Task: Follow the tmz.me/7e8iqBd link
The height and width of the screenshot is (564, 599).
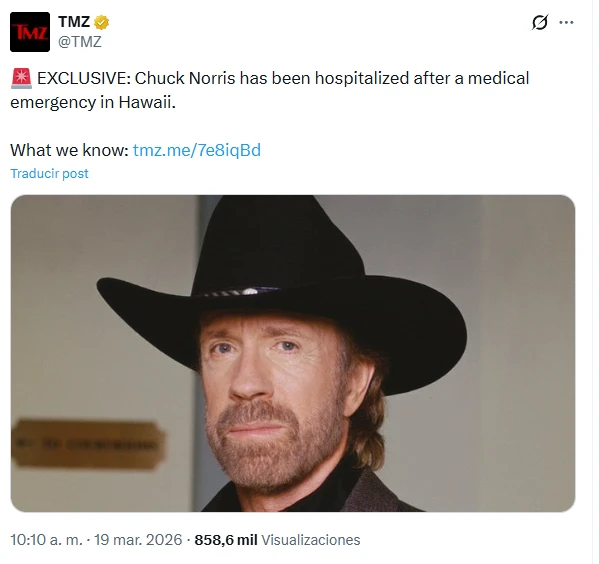Action: pos(197,150)
